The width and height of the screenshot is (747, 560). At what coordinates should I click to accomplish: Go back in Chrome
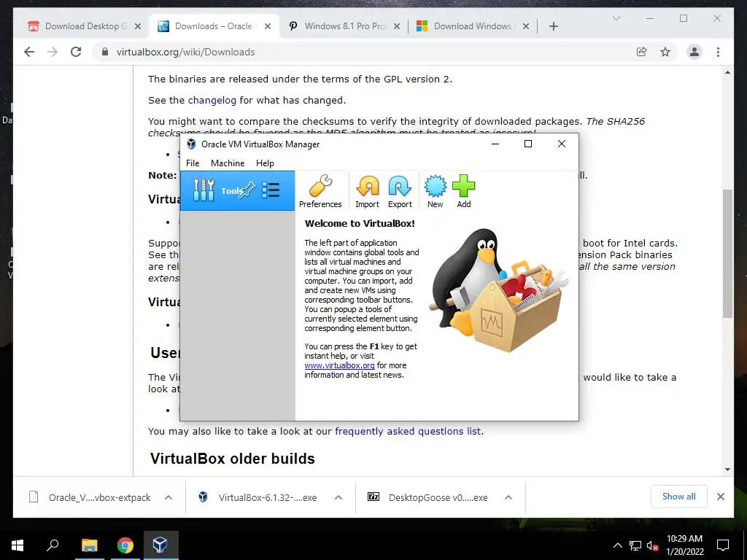point(29,52)
